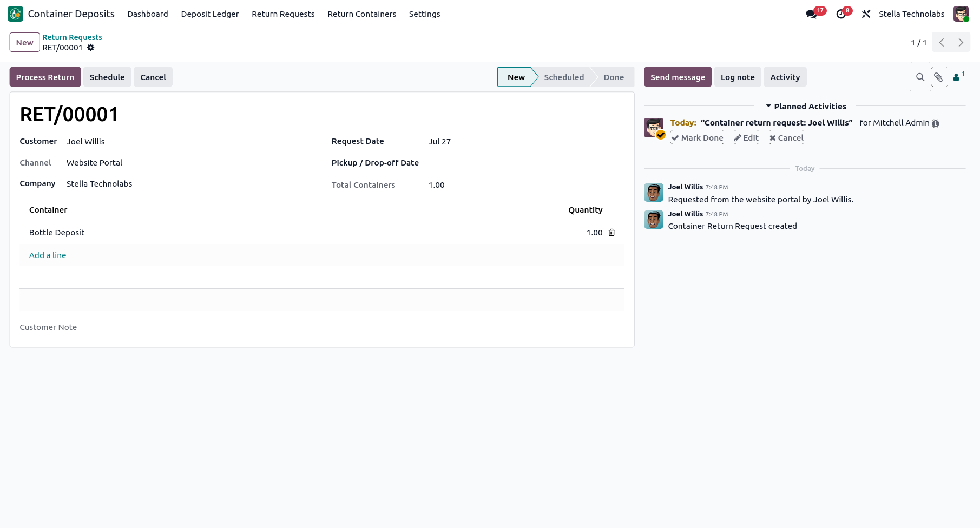Delete the Bottle Deposit line with trash icon
Image resolution: width=980 pixels, height=528 pixels.
pos(611,233)
